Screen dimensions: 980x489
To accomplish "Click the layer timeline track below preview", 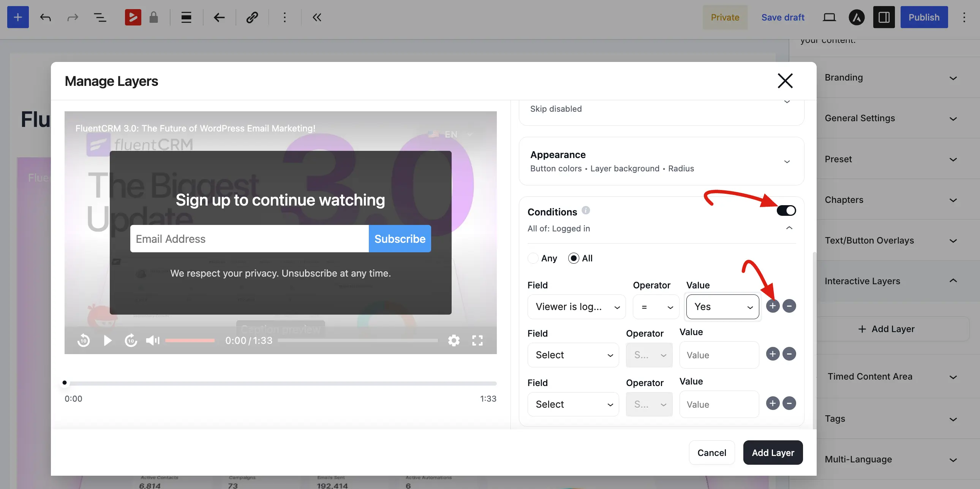I will (x=281, y=383).
